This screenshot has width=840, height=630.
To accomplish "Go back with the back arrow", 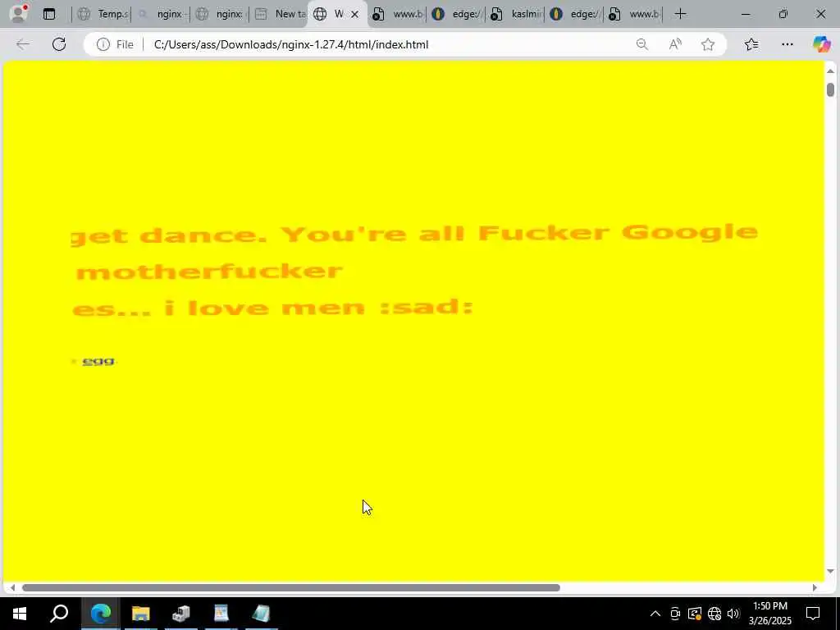I will 23,44.
